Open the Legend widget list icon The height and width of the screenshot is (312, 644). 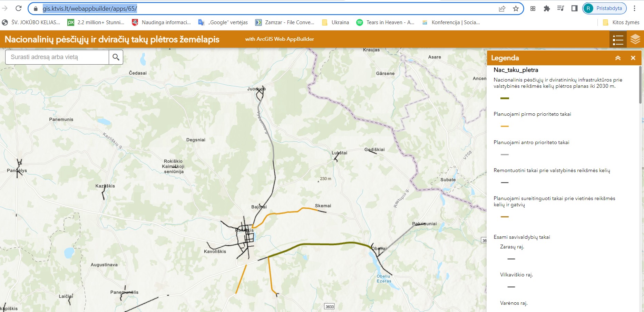pyautogui.click(x=618, y=39)
